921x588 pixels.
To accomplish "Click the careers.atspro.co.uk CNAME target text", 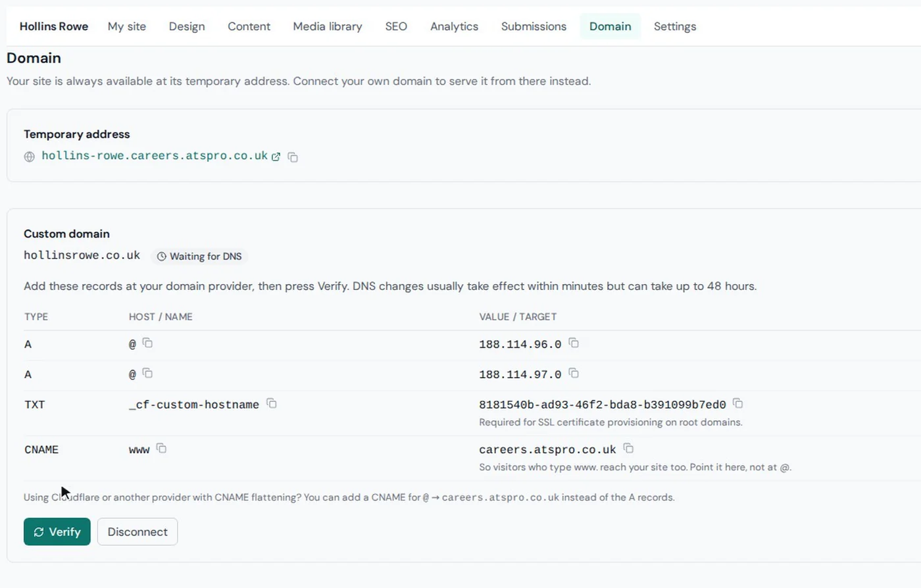I will pos(547,450).
